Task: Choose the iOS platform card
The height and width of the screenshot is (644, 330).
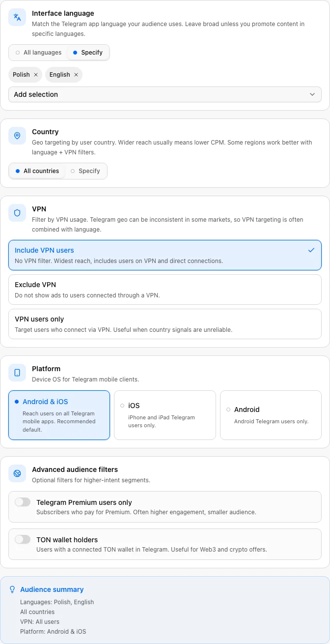Action: point(165,415)
